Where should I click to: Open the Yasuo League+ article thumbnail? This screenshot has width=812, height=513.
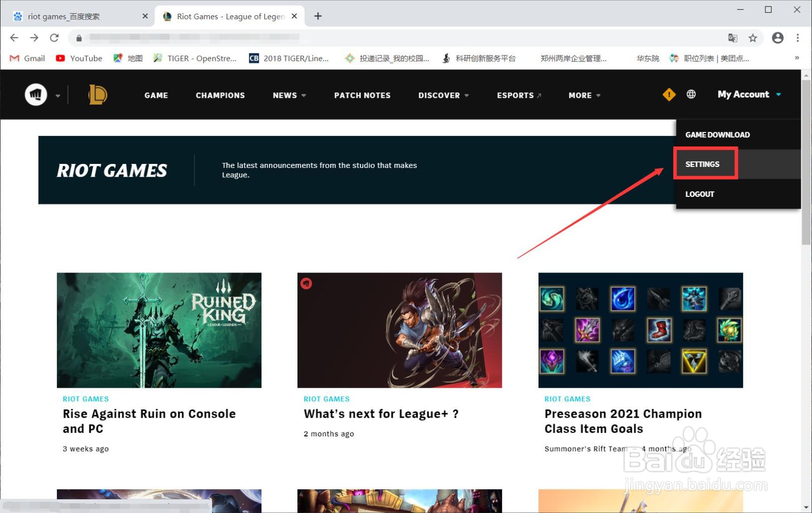click(399, 330)
